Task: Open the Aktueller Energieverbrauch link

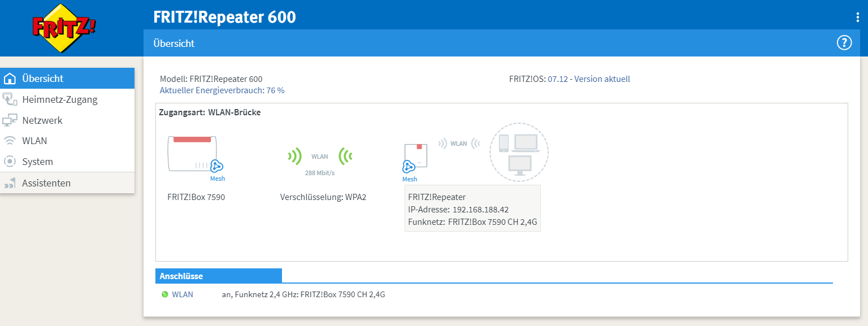Action: pos(222,90)
